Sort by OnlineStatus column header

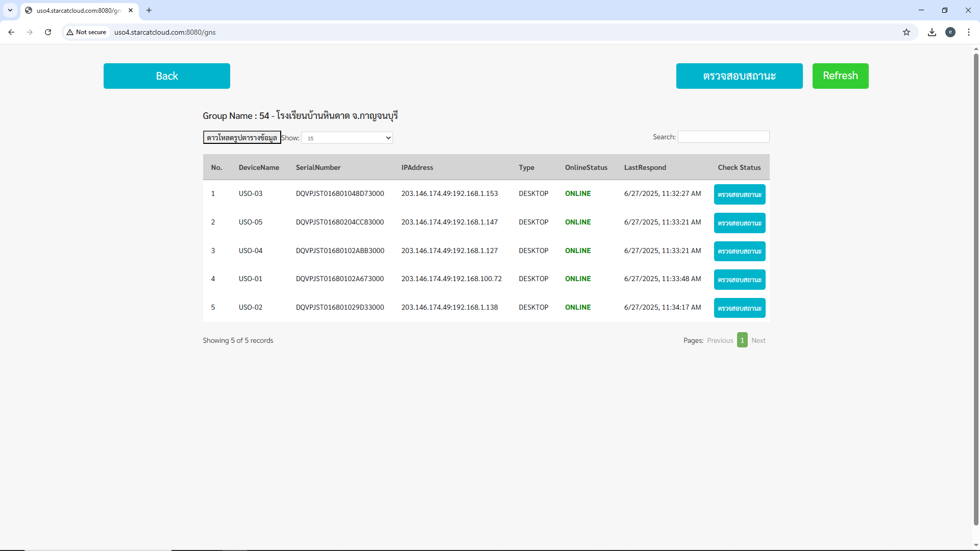586,167
